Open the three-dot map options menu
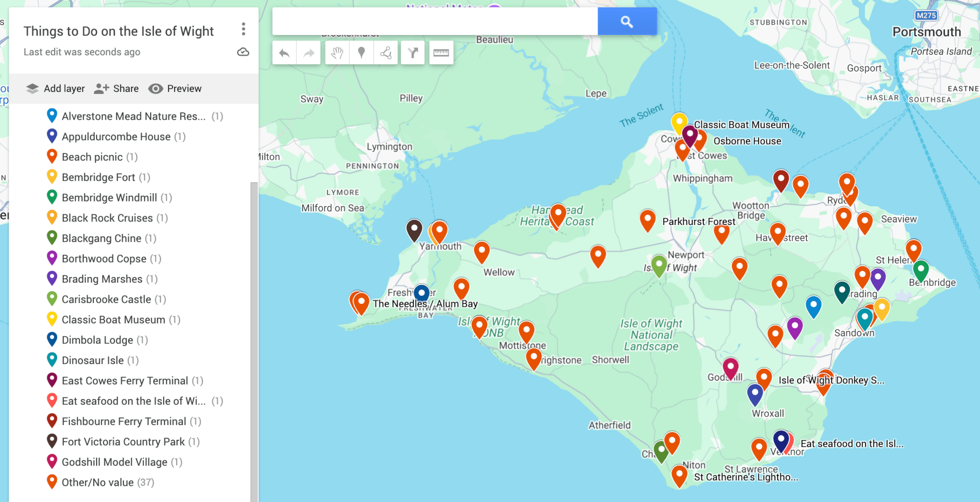 [244, 29]
